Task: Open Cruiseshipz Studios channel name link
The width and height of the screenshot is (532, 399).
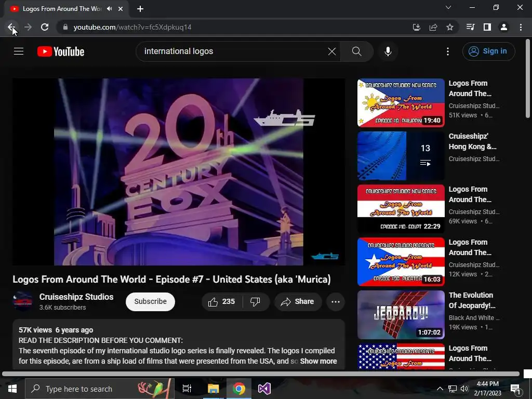Action: coord(76,297)
